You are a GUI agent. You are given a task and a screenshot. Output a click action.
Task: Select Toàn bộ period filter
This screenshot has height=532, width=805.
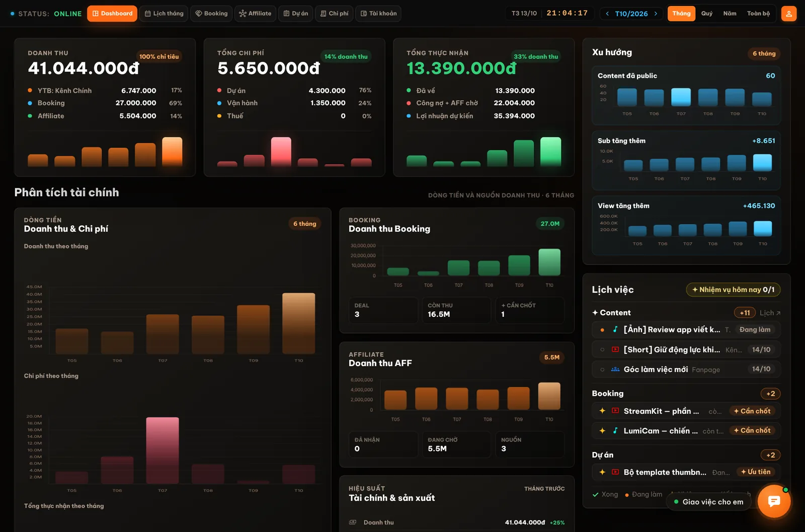tap(758, 14)
